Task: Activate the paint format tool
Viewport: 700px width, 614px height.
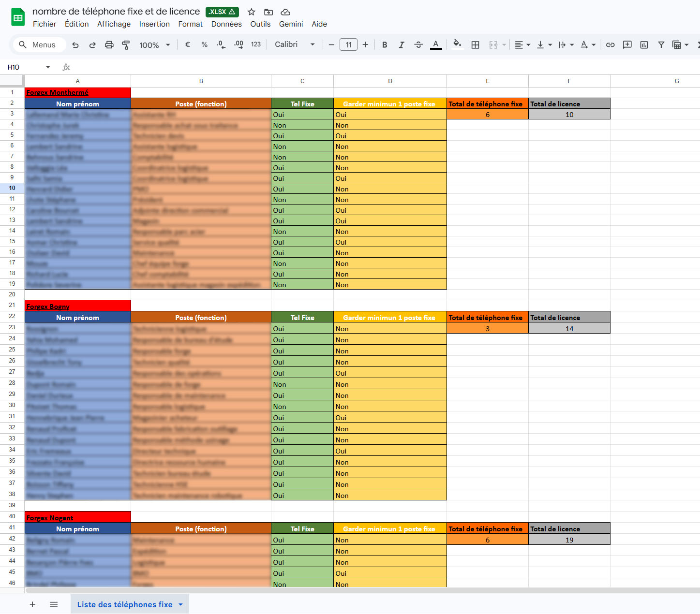Action: (x=126, y=45)
